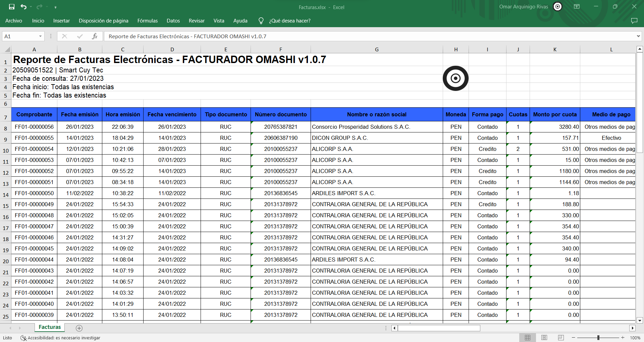Click the Comprobante column header cell

34,114
